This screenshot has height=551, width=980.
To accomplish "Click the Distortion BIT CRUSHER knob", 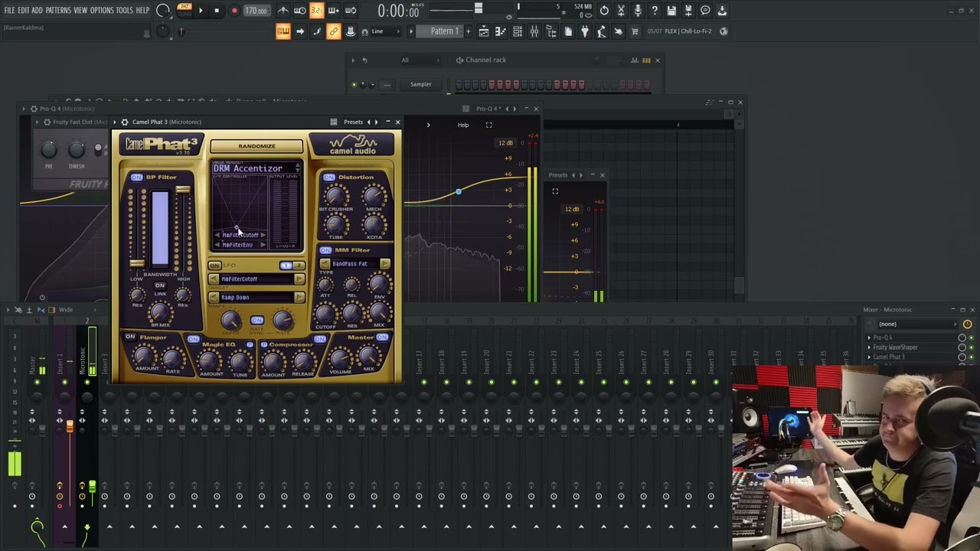I will tap(336, 197).
